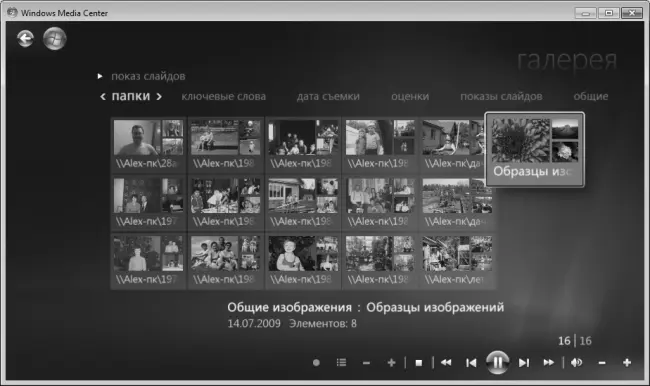The image size is (650, 386).
Task: Stop playback with the stop button
Action: [x=419, y=363]
